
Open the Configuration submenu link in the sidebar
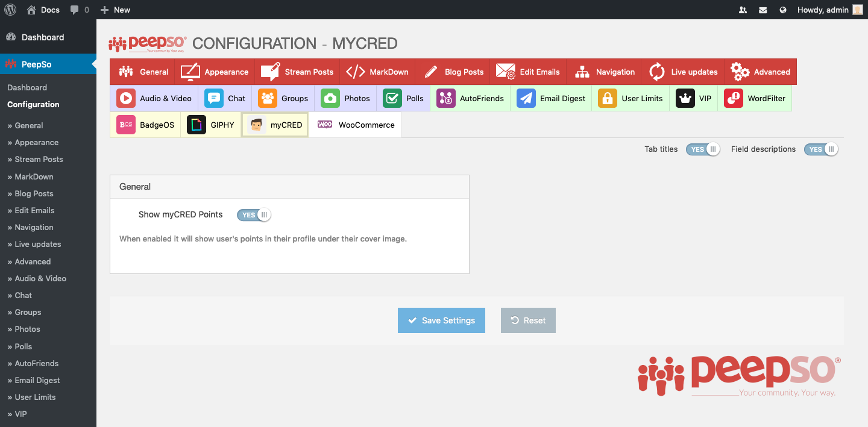tap(33, 104)
